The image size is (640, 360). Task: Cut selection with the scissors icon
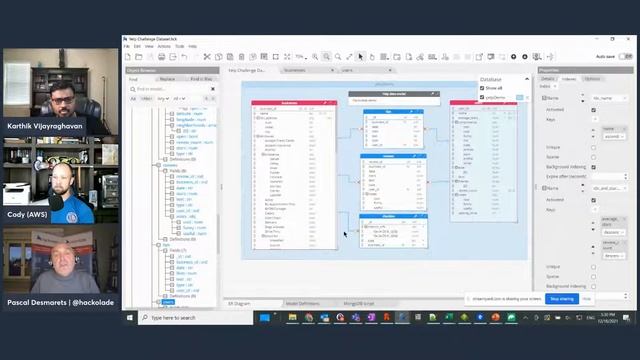click(207, 57)
